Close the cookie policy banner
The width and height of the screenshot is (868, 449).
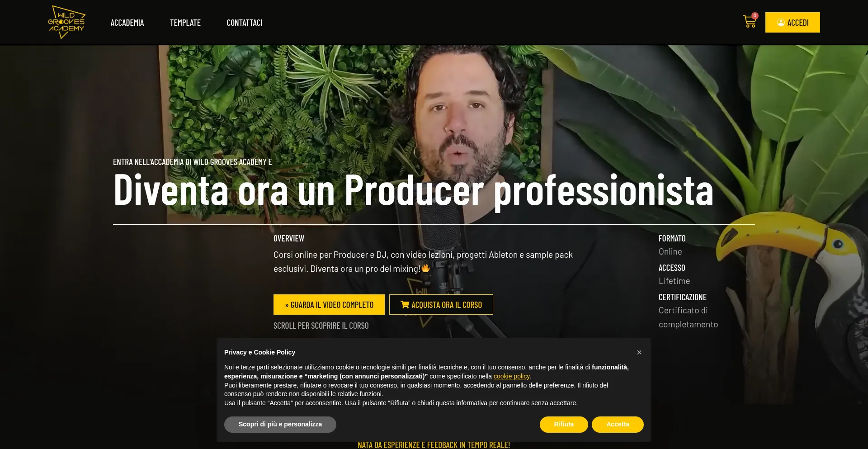639,352
